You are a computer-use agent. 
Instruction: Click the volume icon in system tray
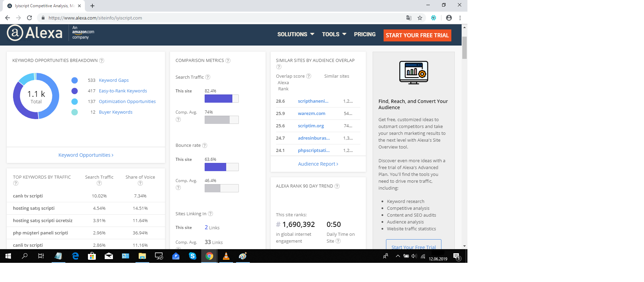click(414, 256)
